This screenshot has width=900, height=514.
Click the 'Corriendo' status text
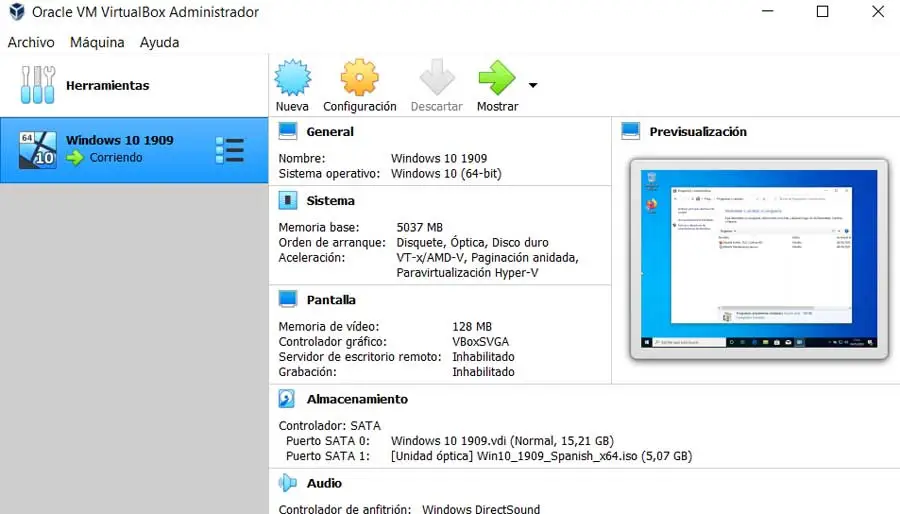pos(116,157)
